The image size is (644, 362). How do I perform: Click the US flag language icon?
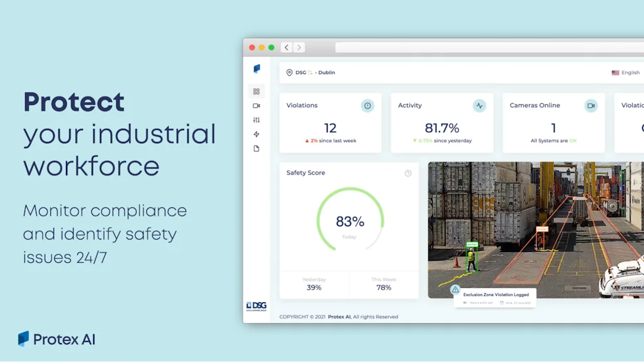[615, 73]
